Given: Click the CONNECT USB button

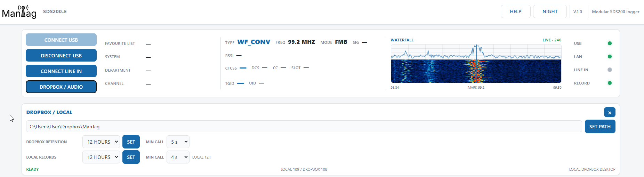Looking at the screenshot, I should (x=61, y=40).
